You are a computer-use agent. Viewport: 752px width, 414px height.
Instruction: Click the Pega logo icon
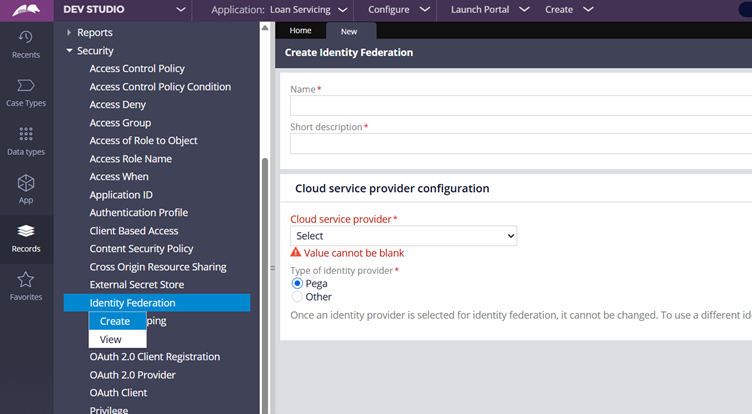pyautogui.click(x=26, y=10)
